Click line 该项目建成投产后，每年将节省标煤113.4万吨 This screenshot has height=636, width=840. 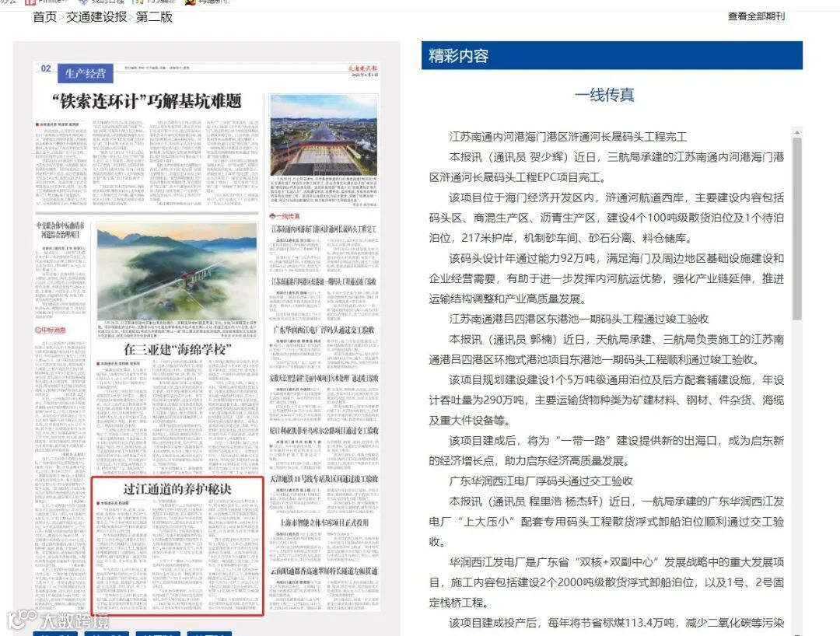tap(616, 623)
